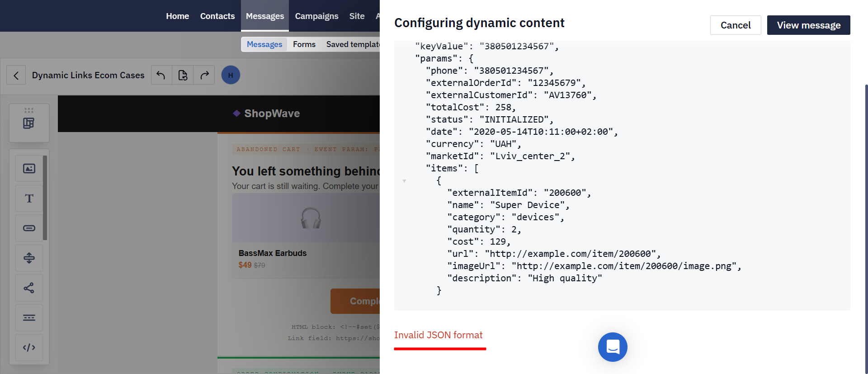Click the blue H avatar circle

coord(231,75)
